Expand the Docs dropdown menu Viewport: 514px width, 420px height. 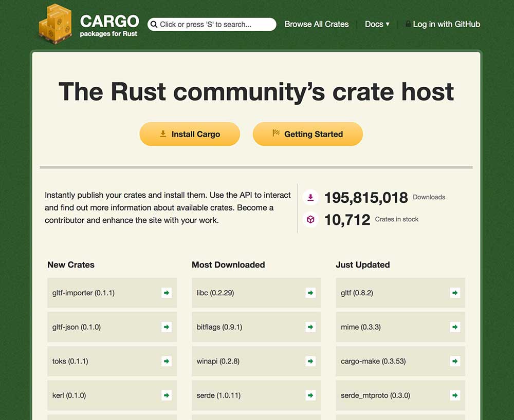pyautogui.click(x=377, y=24)
